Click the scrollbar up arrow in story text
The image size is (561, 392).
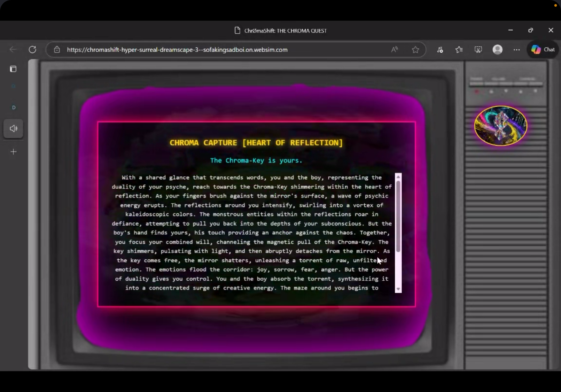click(398, 177)
